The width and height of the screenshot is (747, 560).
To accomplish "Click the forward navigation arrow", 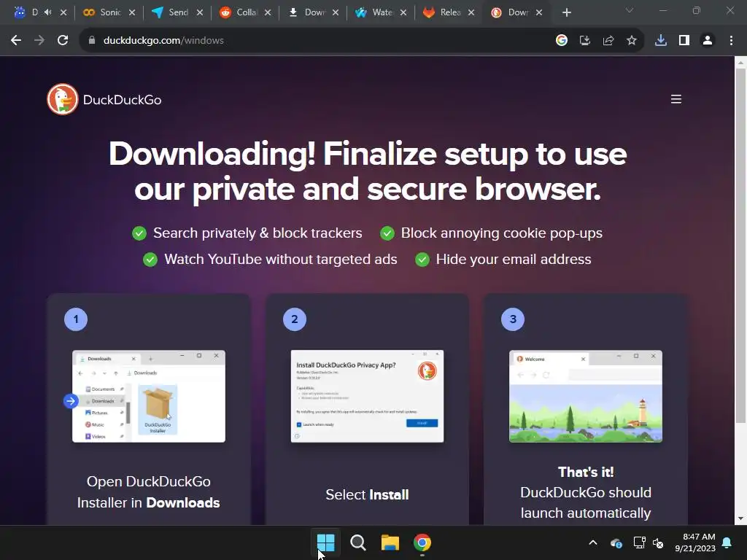I will click(39, 41).
